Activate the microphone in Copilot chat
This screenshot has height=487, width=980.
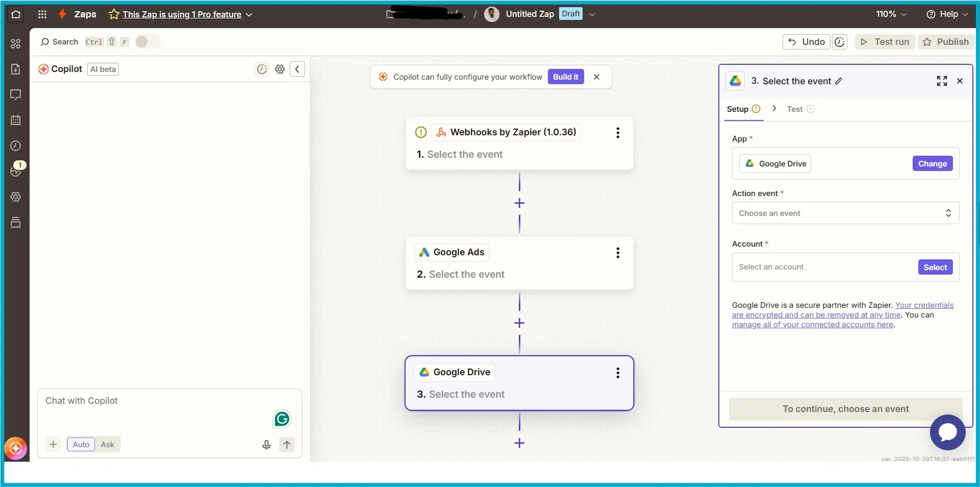266,445
